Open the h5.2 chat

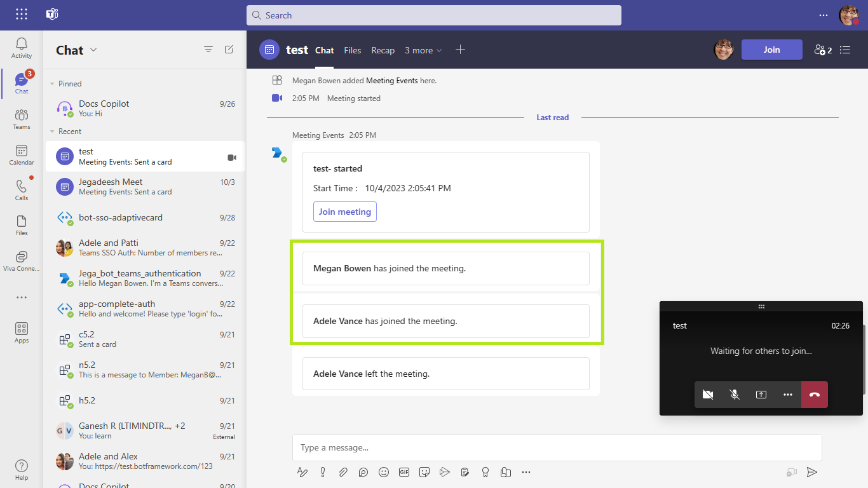[145, 400]
